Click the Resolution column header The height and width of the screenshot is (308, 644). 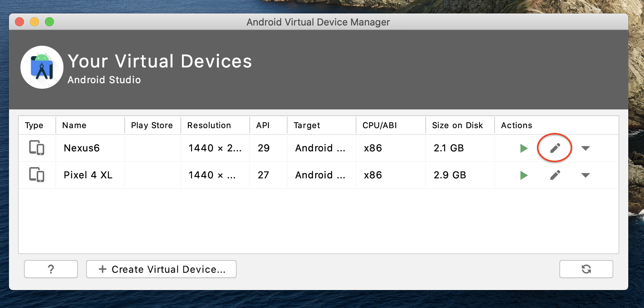coord(209,126)
